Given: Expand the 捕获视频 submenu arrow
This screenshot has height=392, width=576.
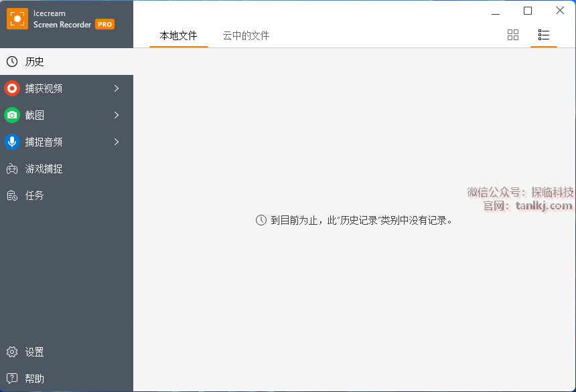Looking at the screenshot, I should coord(117,88).
